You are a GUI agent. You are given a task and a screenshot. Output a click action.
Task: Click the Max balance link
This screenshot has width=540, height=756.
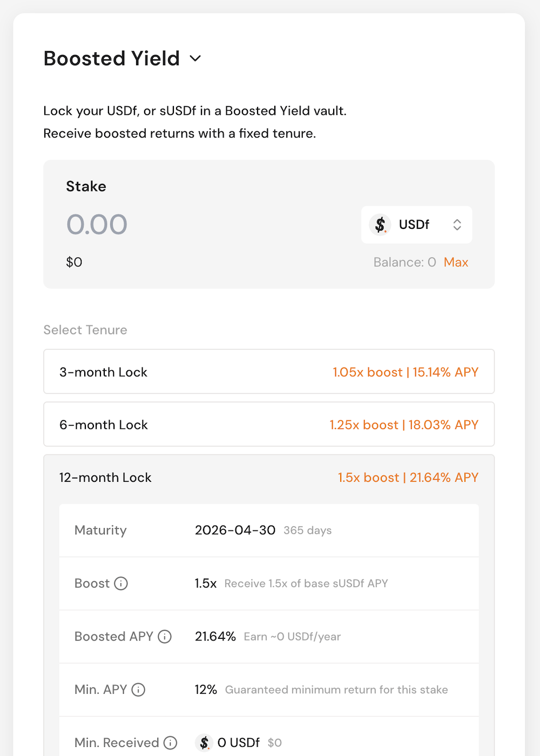(x=456, y=262)
